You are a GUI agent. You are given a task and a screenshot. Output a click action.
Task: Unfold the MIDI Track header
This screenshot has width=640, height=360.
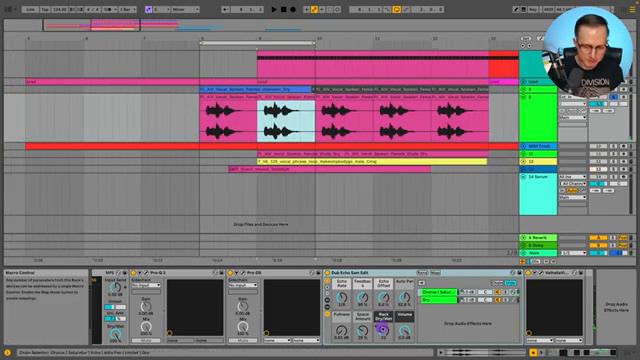[x=524, y=146]
